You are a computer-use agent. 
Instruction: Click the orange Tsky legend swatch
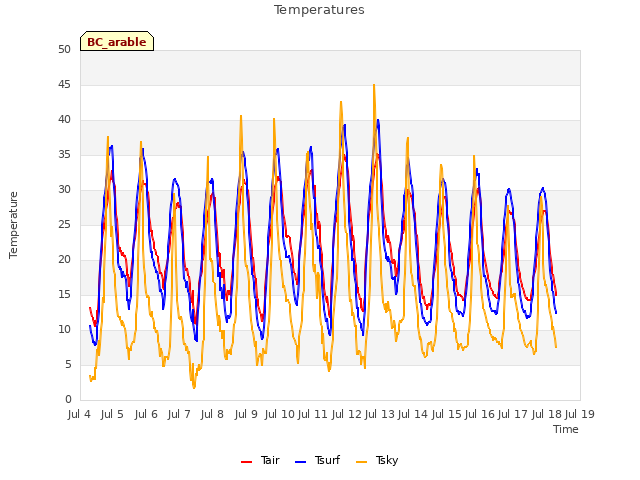(362, 462)
